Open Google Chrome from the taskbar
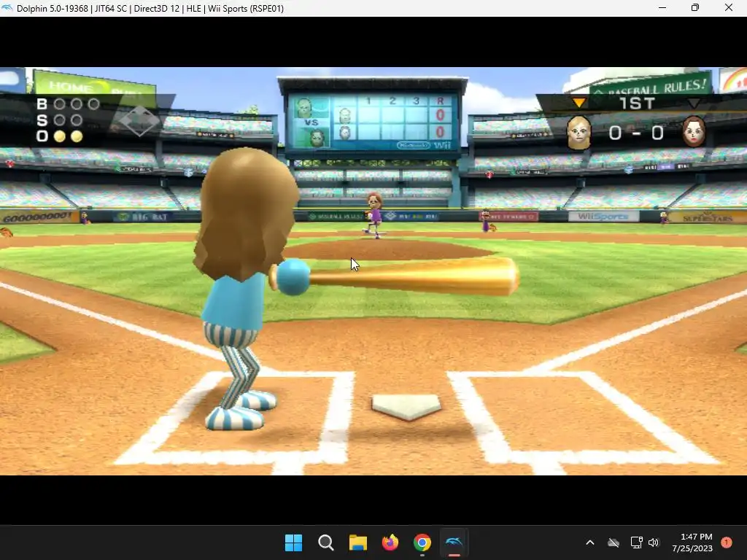The height and width of the screenshot is (560, 747). pos(422,542)
